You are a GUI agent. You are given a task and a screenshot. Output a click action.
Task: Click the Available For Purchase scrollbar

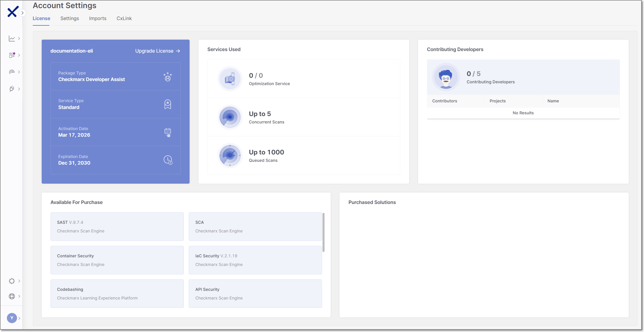click(x=323, y=232)
